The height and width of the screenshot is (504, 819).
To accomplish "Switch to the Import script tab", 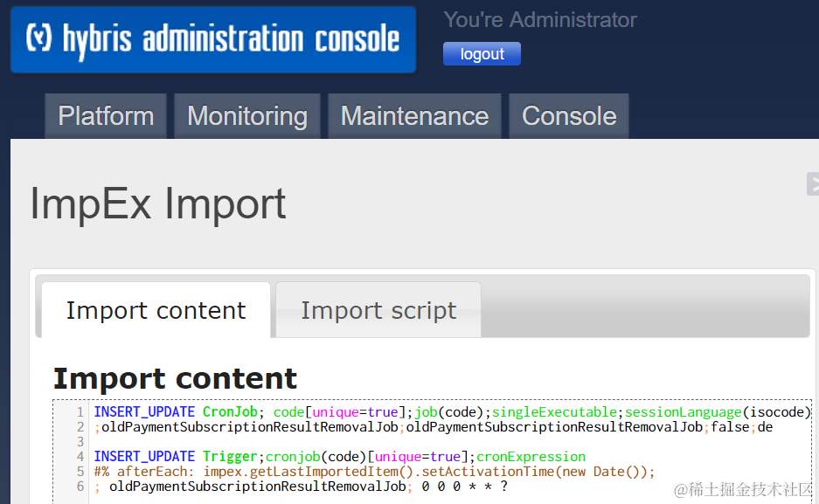I will point(378,310).
